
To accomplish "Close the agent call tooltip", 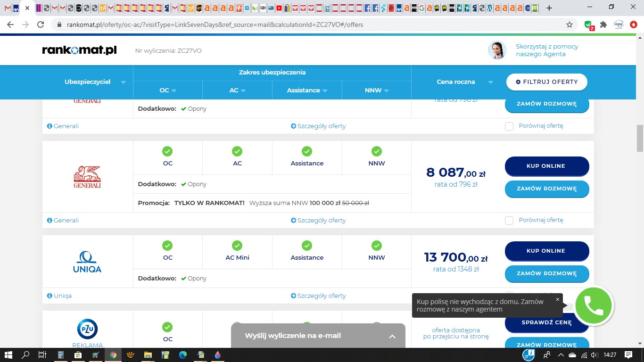I will pos(557,299).
